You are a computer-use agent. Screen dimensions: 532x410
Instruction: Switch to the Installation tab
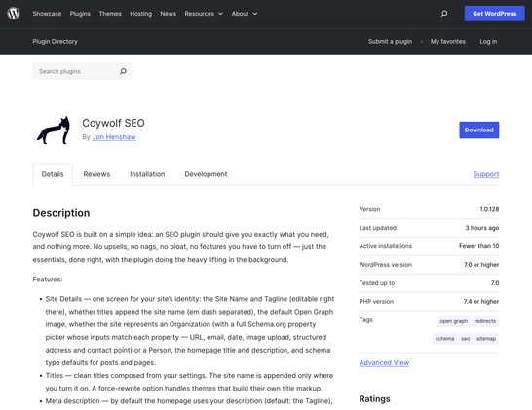click(147, 174)
